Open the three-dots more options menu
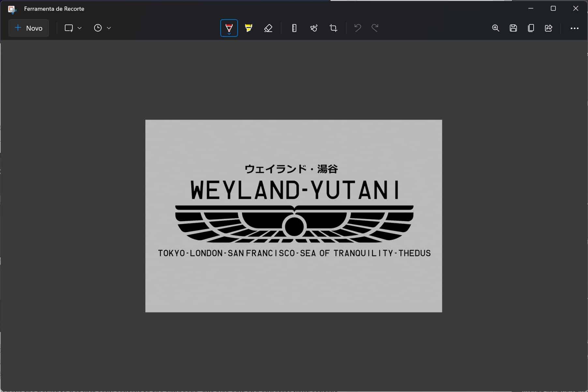 tap(574, 28)
